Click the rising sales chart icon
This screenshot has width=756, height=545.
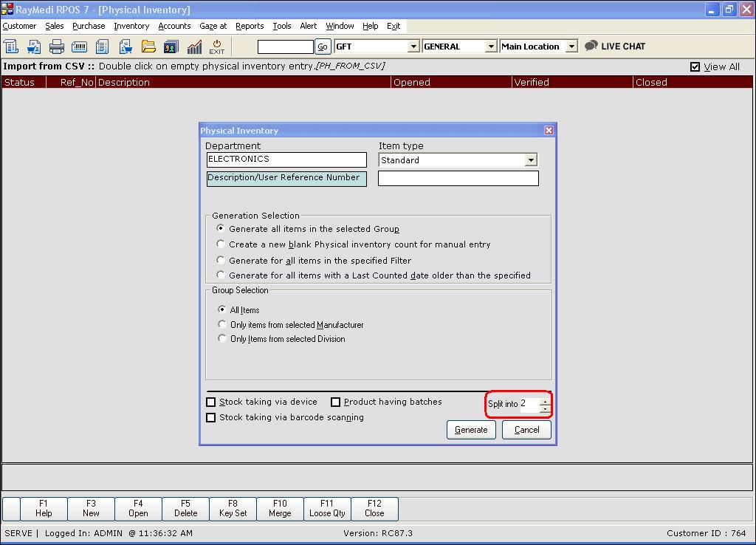pos(194,47)
